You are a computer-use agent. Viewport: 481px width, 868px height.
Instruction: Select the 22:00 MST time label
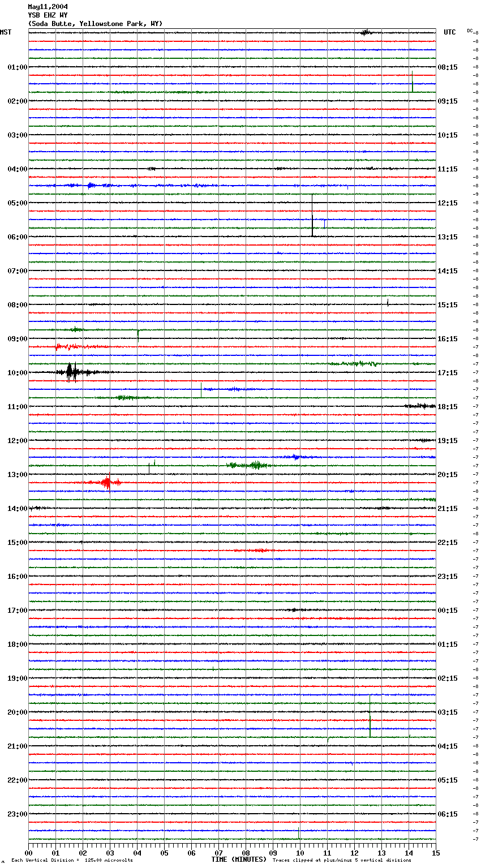18,780
